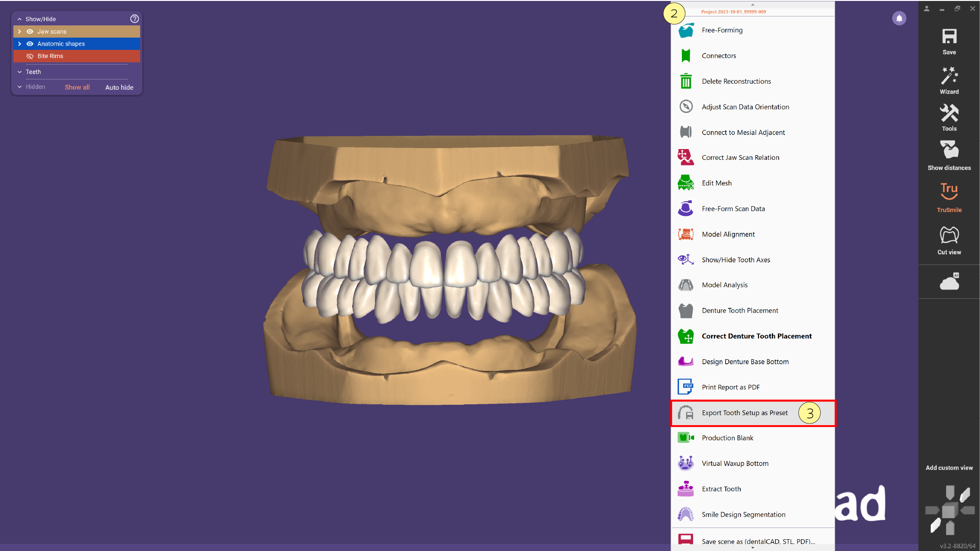Click the Edit Mesh icon
This screenshot has width=980, height=551.
tap(686, 183)
